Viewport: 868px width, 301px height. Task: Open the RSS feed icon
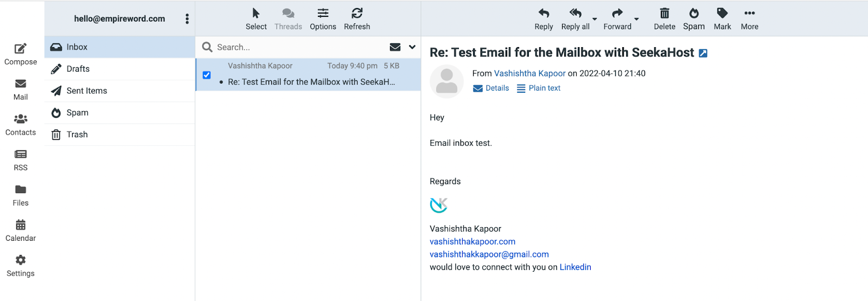(x=21, y=155)
